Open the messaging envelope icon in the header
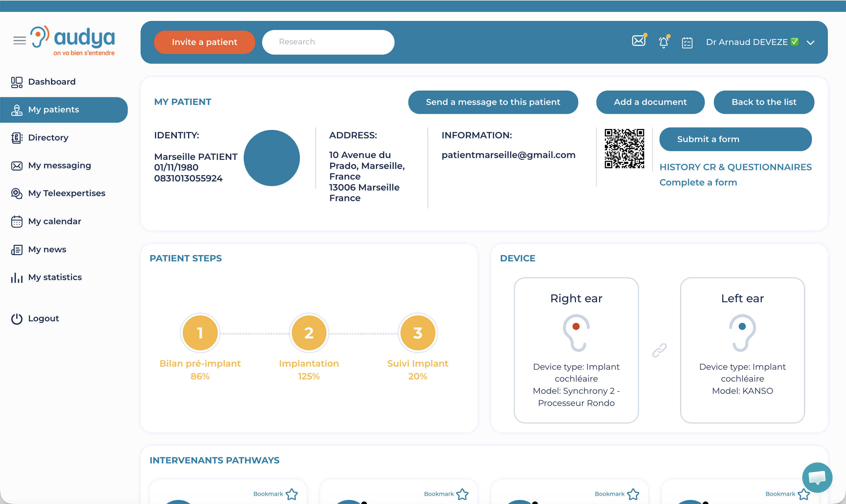Viewport: 846px width, 504px height. [x=639, y=42]
